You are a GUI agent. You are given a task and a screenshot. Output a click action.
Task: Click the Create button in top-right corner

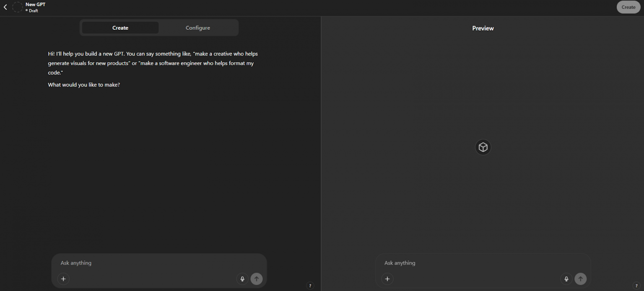(x=628, y=7)
